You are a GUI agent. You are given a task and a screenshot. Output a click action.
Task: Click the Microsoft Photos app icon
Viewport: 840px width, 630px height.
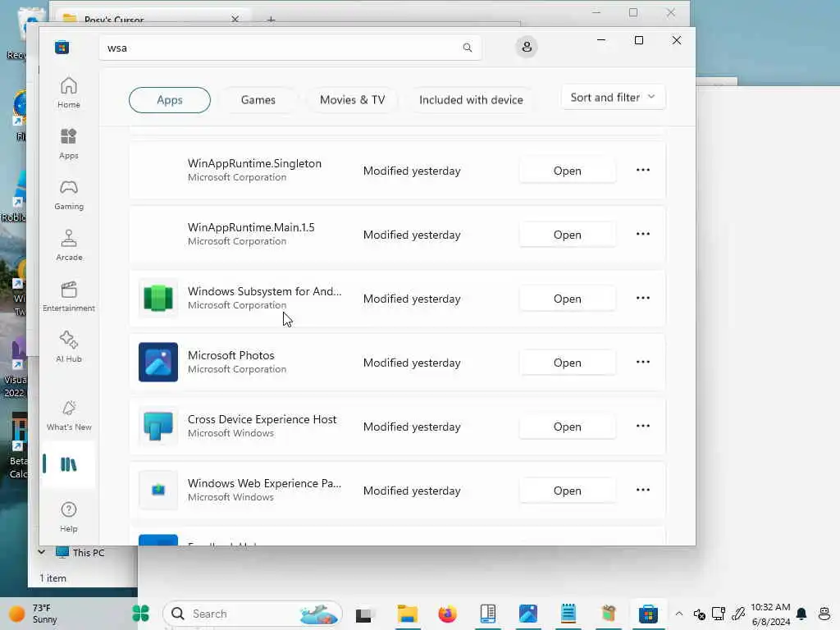158,362
